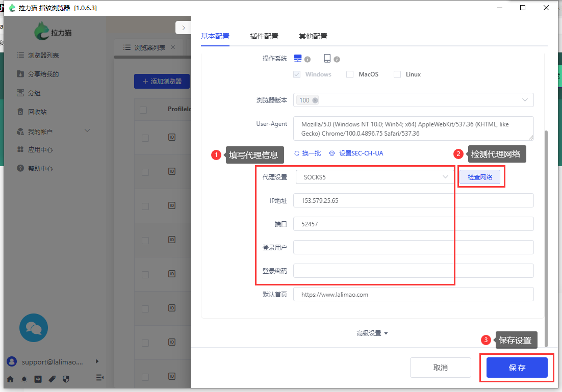Switch language with the 中 icon

pos(38,379)
